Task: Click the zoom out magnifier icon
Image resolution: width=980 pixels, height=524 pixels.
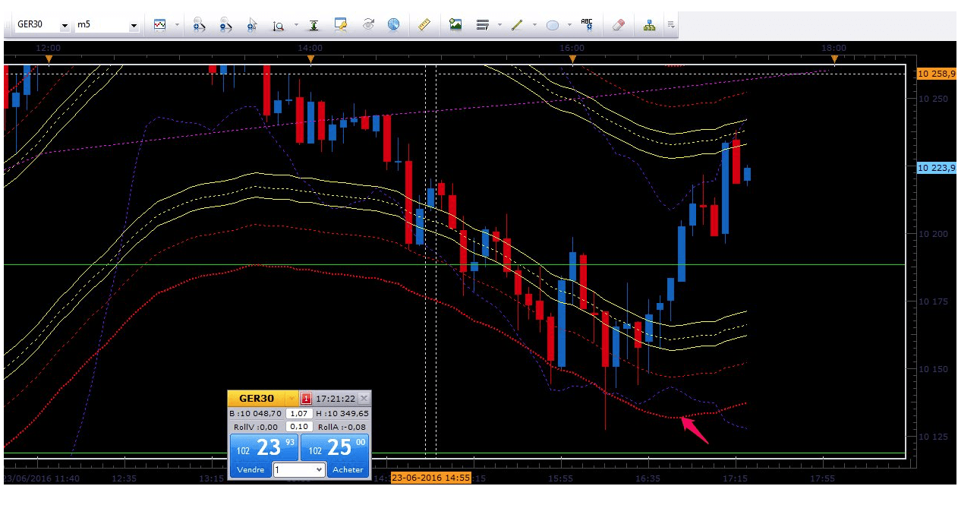Action: 225,24
